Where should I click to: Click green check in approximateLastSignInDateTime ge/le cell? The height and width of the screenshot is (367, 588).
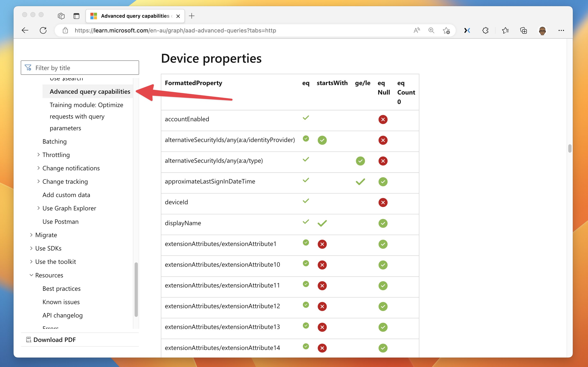click(x=360, y=182)
